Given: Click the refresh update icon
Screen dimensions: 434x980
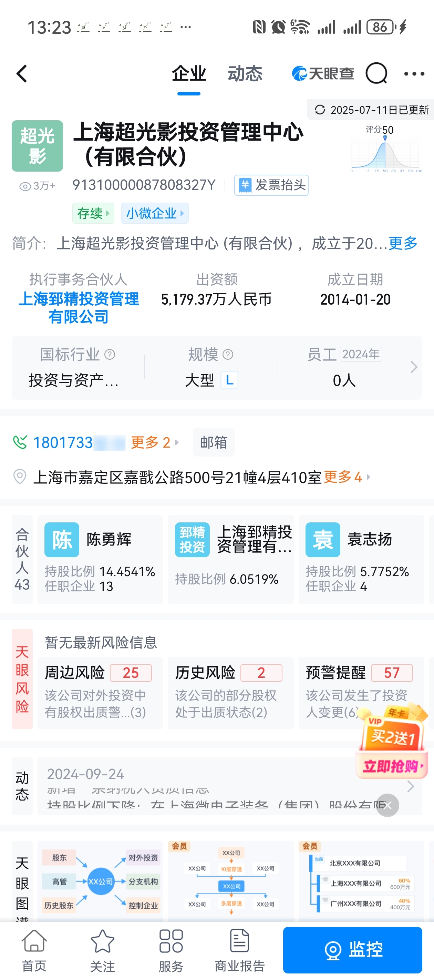Looking at the screenshot, I should 320,110.
